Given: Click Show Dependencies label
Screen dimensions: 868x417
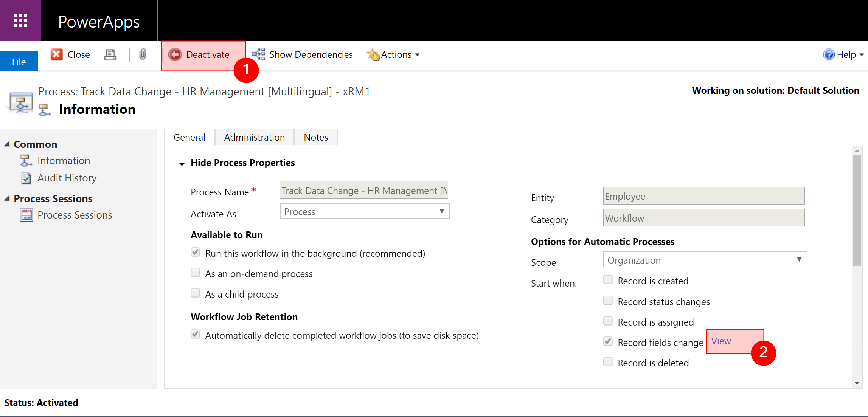Looking at the screenshot, I should [311, 54].
